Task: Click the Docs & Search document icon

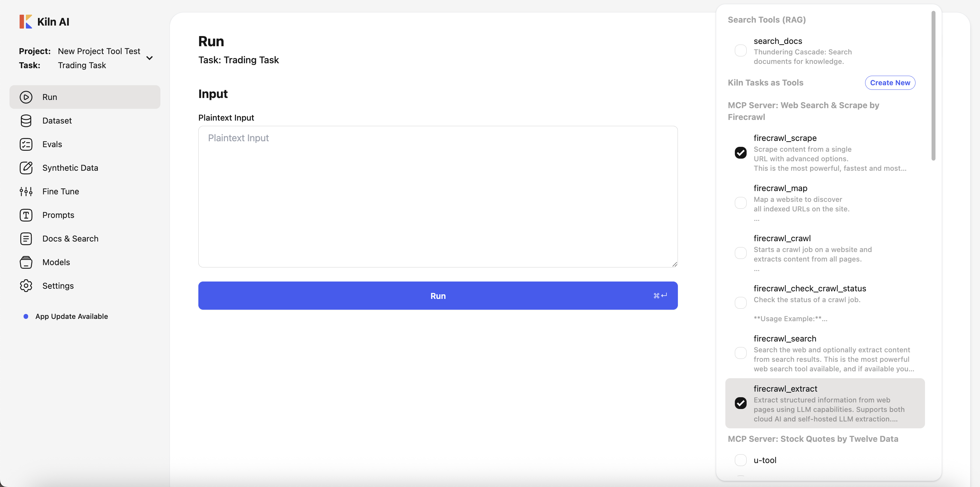Action: coord(26,239)
